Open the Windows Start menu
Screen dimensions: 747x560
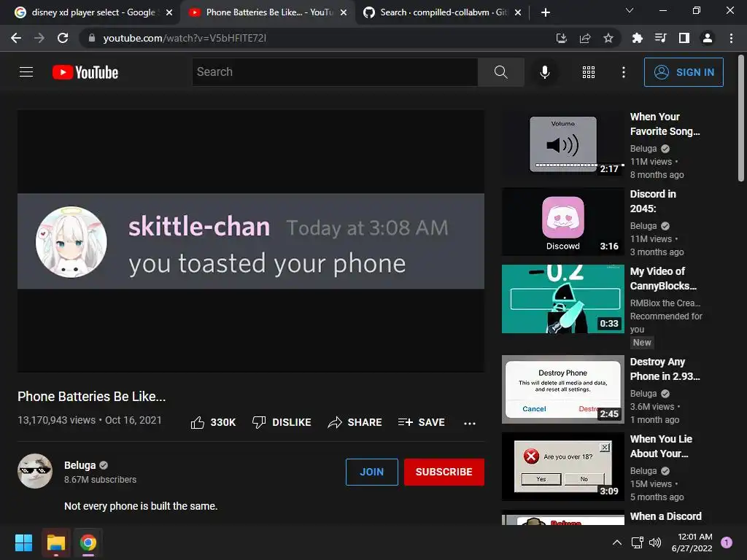pyautogui.click(x=23, y=542)
